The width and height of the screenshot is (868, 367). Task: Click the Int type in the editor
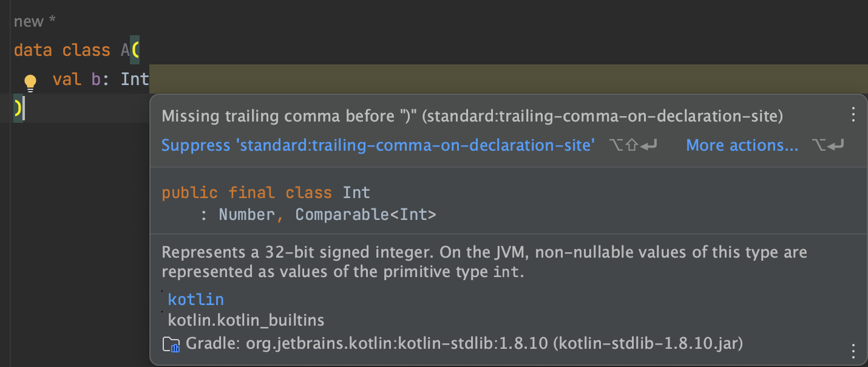point(135,79)
